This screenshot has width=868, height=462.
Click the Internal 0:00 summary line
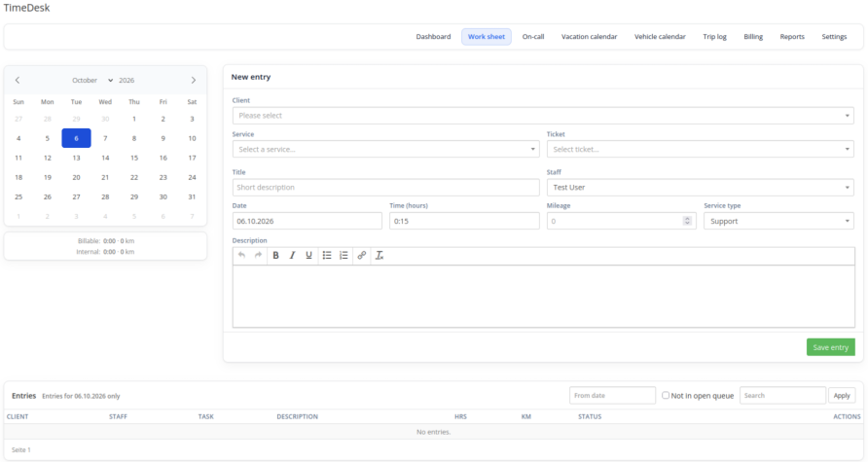click(x=105, y=252)
